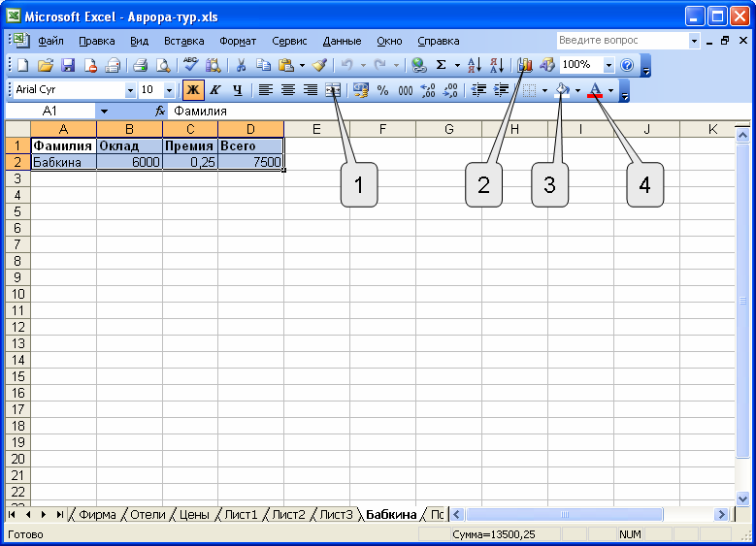The image size is (756, 546).
Task: Select the Format Painter brush icon
Action: tap(320, 65)
